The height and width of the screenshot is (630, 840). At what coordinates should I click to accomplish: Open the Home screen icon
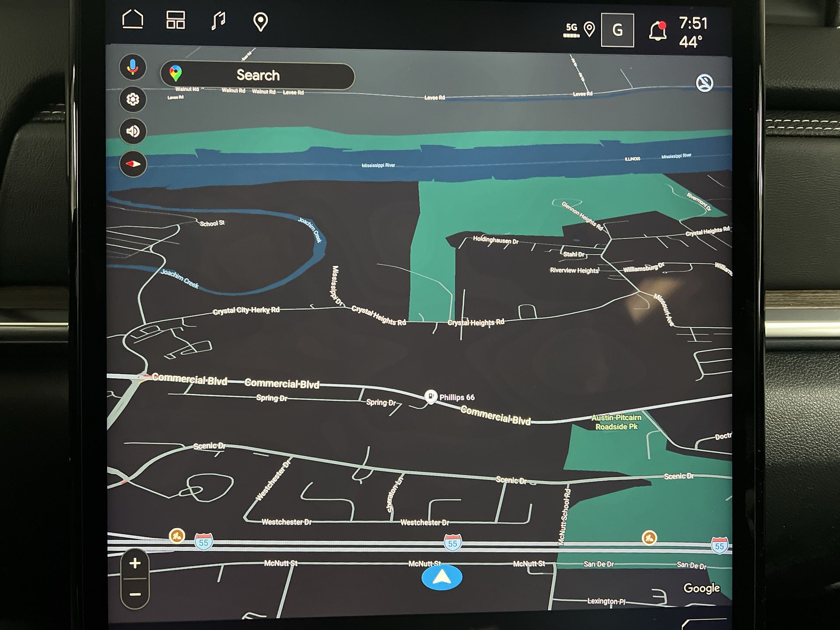(x=133, y=20)
